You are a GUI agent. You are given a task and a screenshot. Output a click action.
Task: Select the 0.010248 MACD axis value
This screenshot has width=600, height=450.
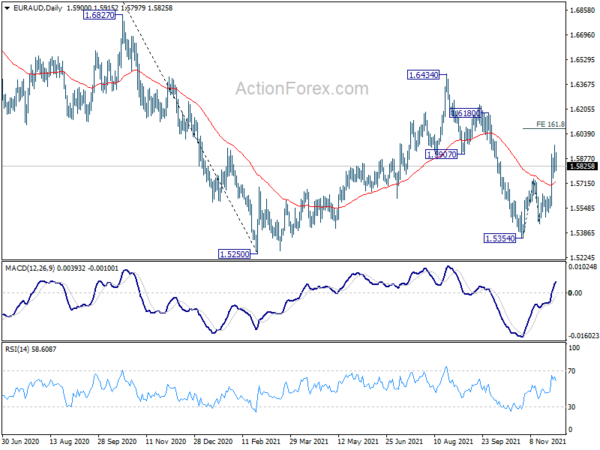tap(583, 266)
